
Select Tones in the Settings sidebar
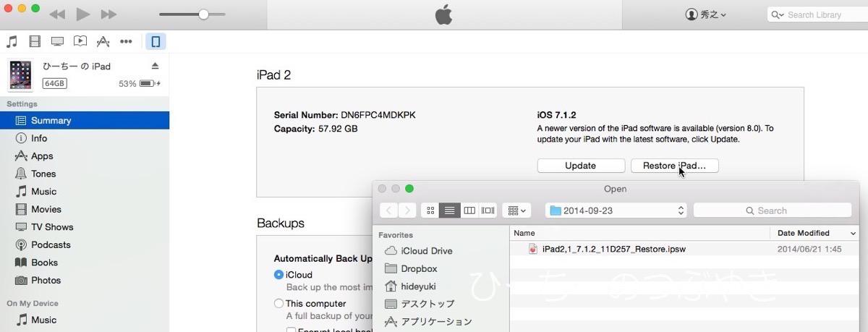point(85,174)
